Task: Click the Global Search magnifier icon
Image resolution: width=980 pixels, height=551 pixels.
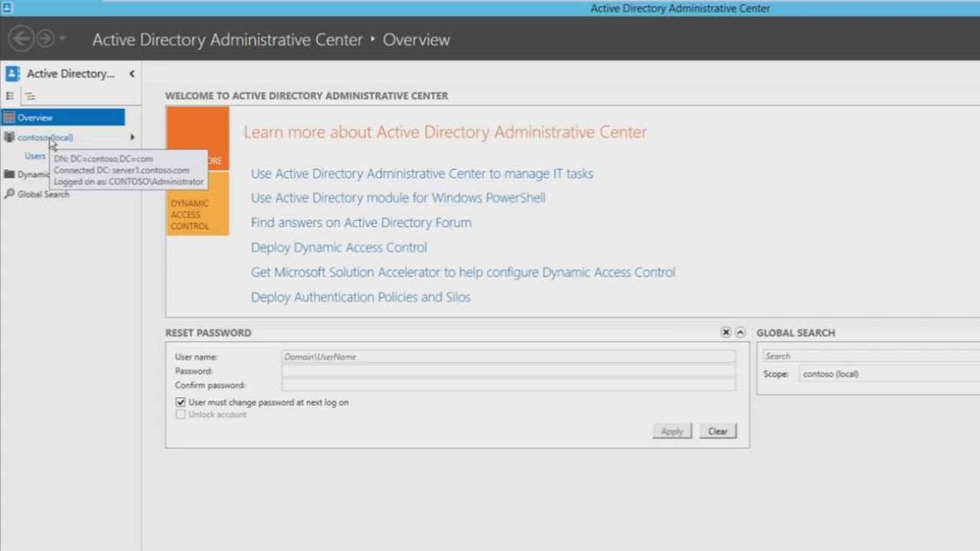Action: pyautogui.click(x=9, y=194)
